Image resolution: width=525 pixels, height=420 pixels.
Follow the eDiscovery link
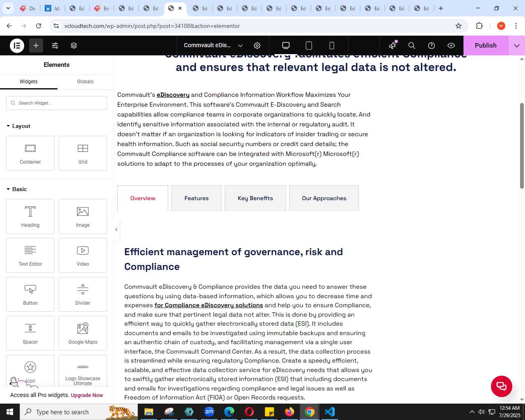(x=173, y=95)
